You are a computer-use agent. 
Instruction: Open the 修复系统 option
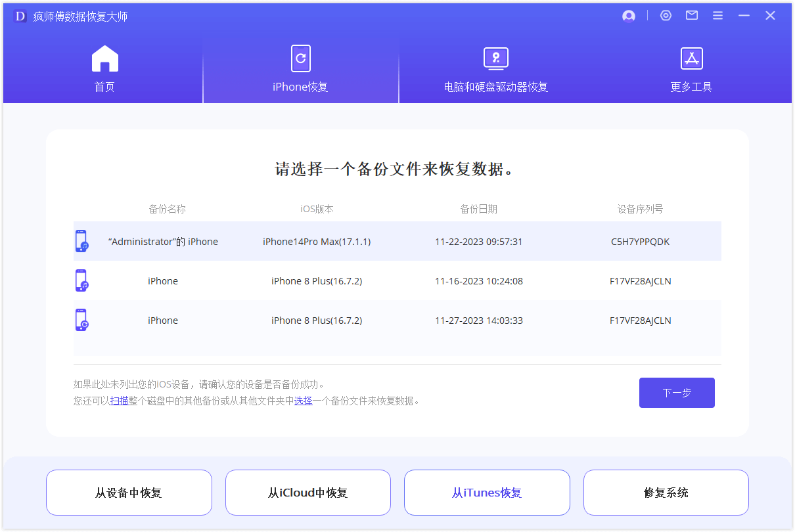[x=666, y=493]
